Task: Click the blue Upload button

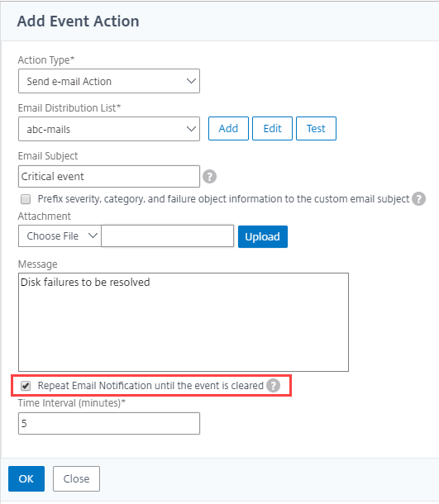Action: coord(263,236)
